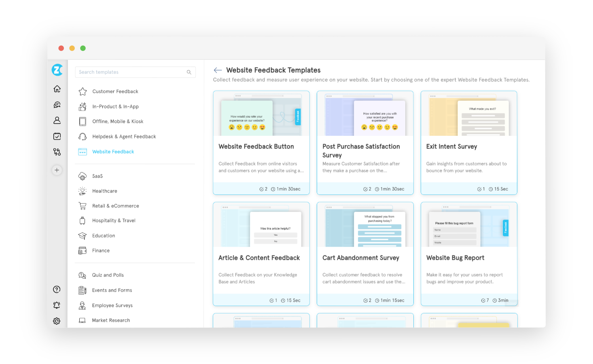
Task: Click the help question mark icon
Action: point(57,289)
